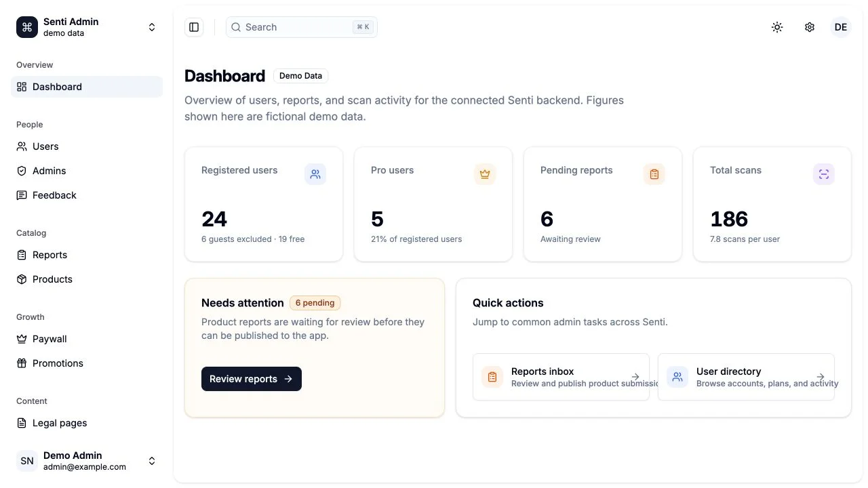Click the 'Awaiting review' label
Image resolution: width=868 pixels, height=488 pixels.
point(570,239)
